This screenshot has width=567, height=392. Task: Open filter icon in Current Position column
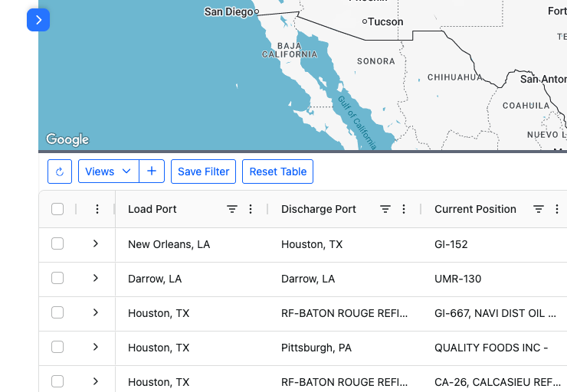coord(539,209)
